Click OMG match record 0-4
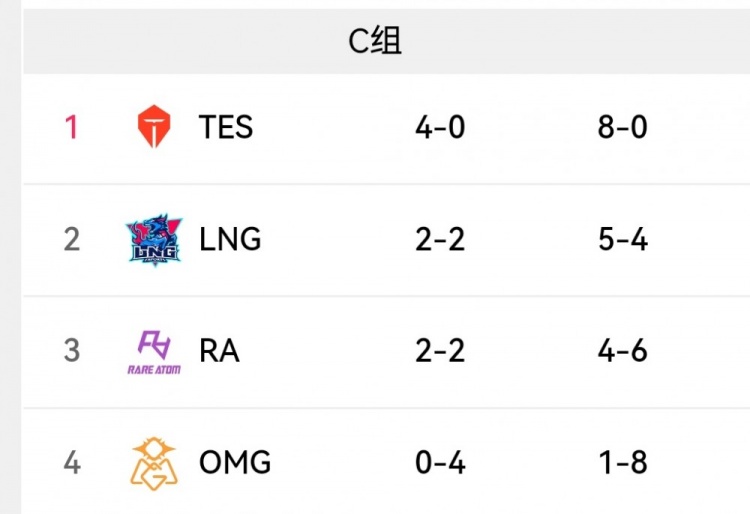Viewport: 750px width, 514px height. [x=440, y=463]
